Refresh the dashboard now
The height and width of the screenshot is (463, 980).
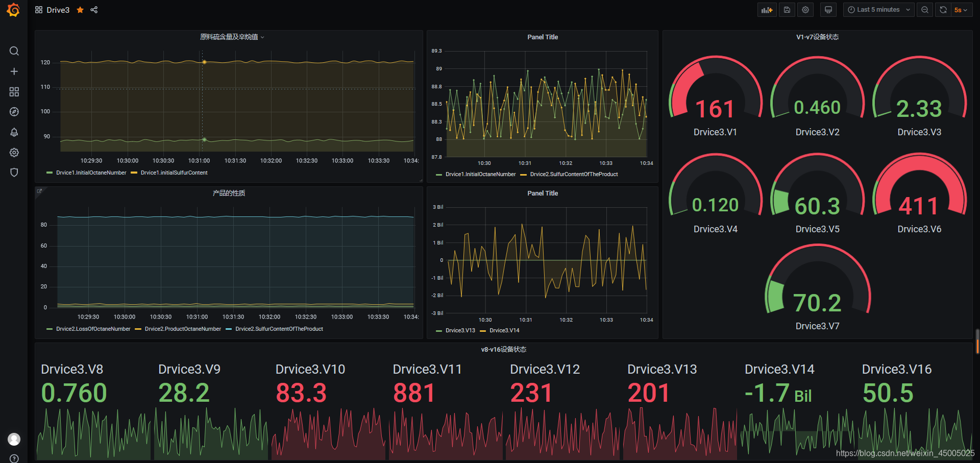(943, 10)
